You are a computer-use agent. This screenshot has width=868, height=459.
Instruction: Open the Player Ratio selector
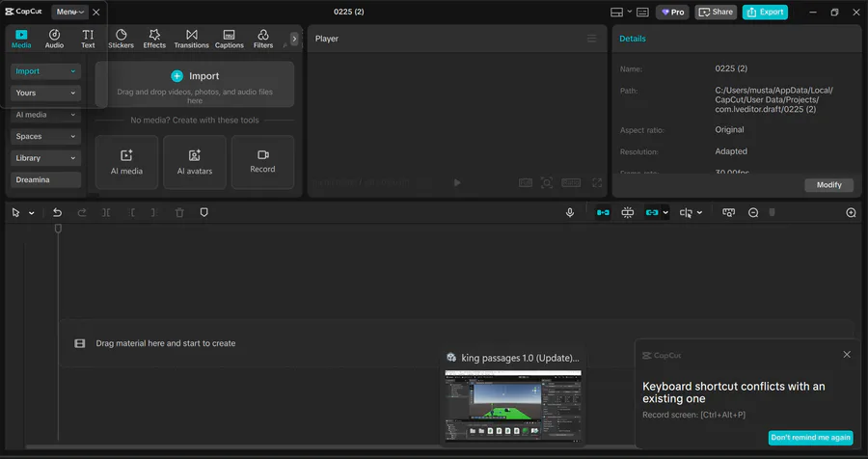(x=571, y=182)
